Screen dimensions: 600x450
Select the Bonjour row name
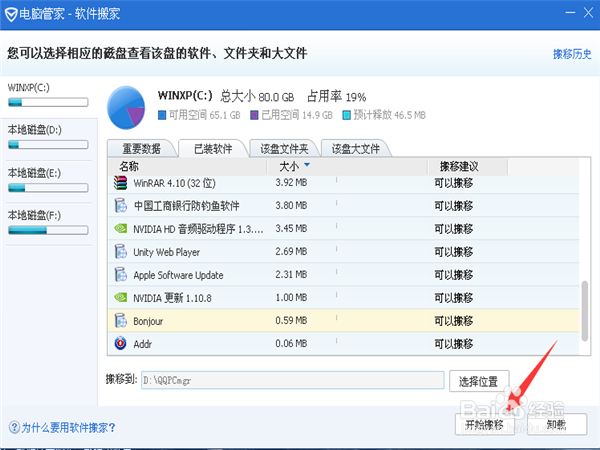pyautogui.click(x=148, y=321)
